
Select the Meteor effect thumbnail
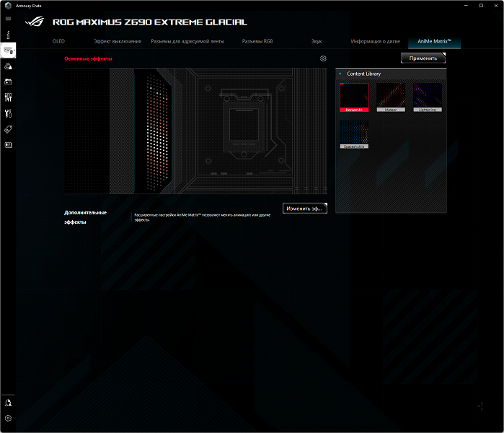click(391, 97)
